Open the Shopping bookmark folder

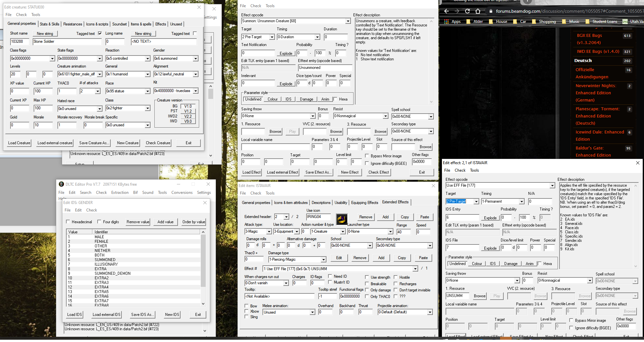[x=544, y=22]
